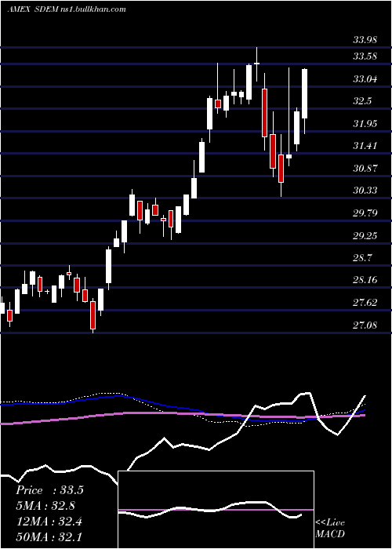Click the 29.79 price axis label
The image size is (392, 549).
click(365, 213)
